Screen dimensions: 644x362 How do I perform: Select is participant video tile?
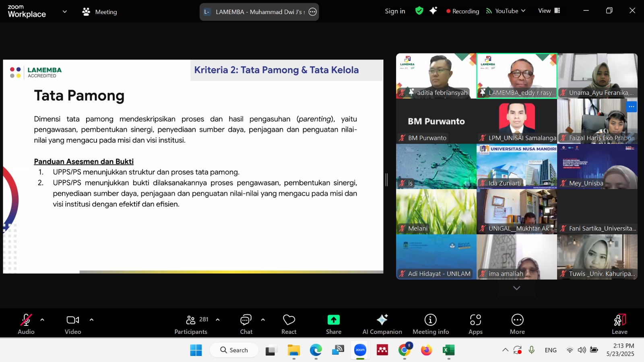pos(436,167)
